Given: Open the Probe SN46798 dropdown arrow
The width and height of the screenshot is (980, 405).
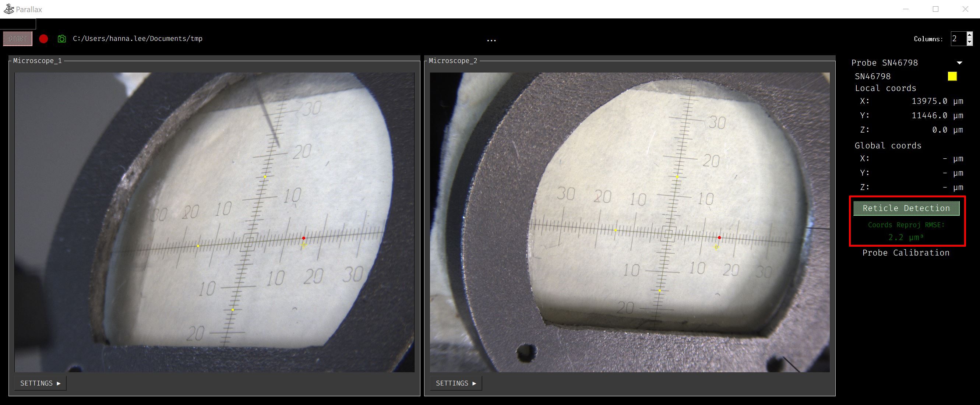Looking at the screenshot, I should click(x=959, y=63).
